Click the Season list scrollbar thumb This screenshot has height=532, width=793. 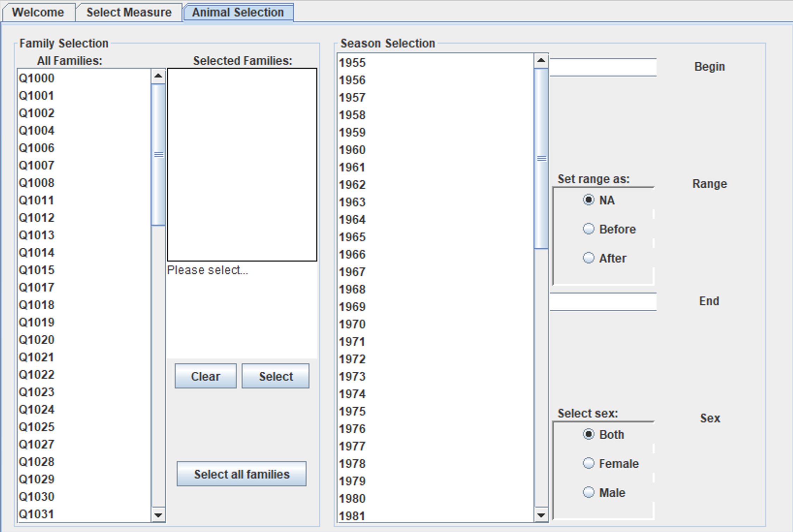click(x=541, y=159)
